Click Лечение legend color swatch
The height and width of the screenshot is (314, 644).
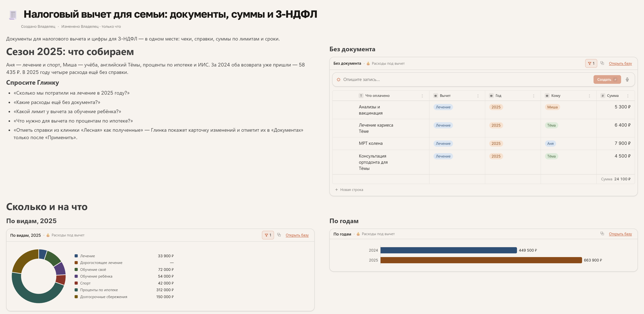coord(76,256)
